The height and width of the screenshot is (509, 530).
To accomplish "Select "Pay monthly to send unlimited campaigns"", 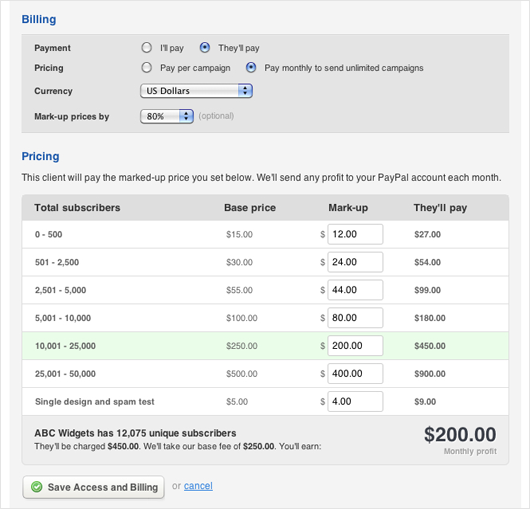I will coord(251,68).
